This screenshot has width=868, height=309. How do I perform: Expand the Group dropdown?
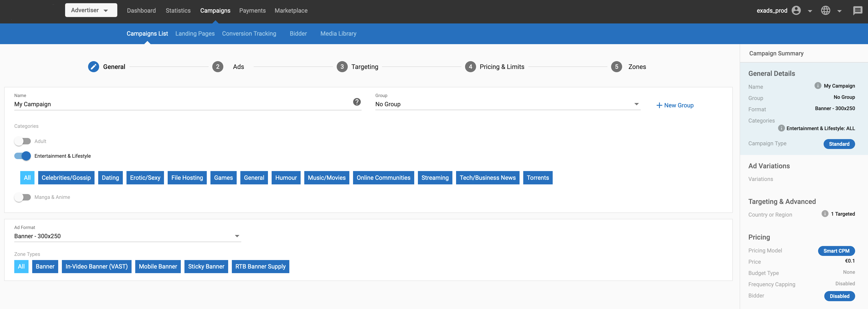(x=507, y=104)
